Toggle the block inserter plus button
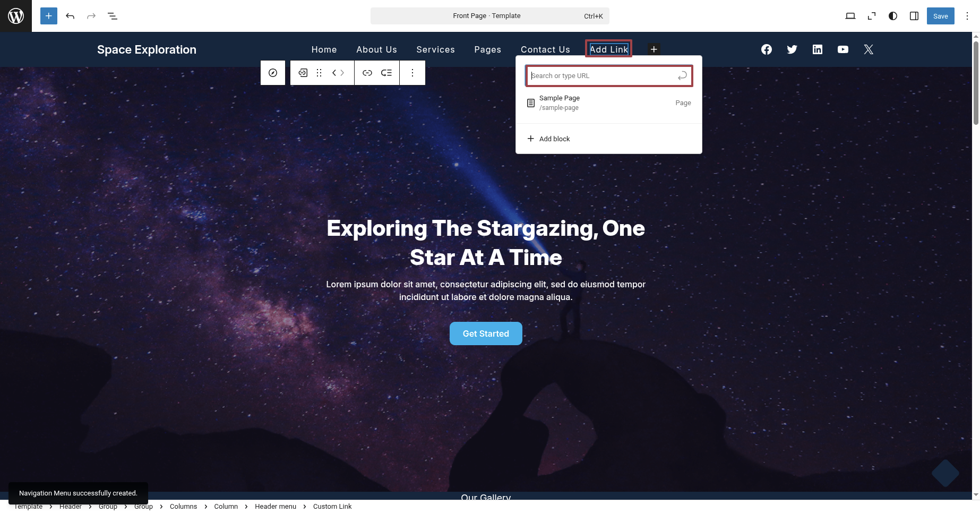980x513 pixels. coord(48,16)
